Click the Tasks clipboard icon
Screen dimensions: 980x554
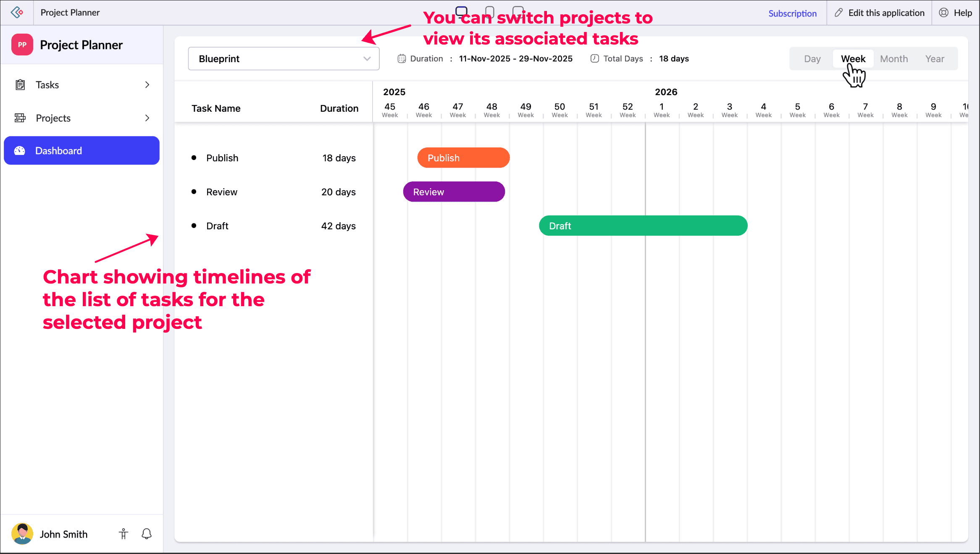20,85
